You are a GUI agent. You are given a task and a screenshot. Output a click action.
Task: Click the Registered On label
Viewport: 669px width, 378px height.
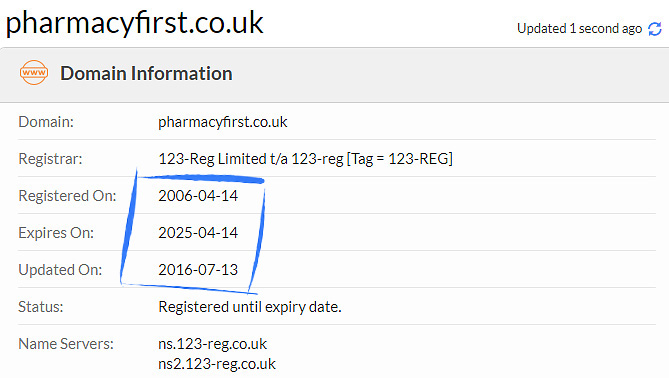tap(67, 196)
